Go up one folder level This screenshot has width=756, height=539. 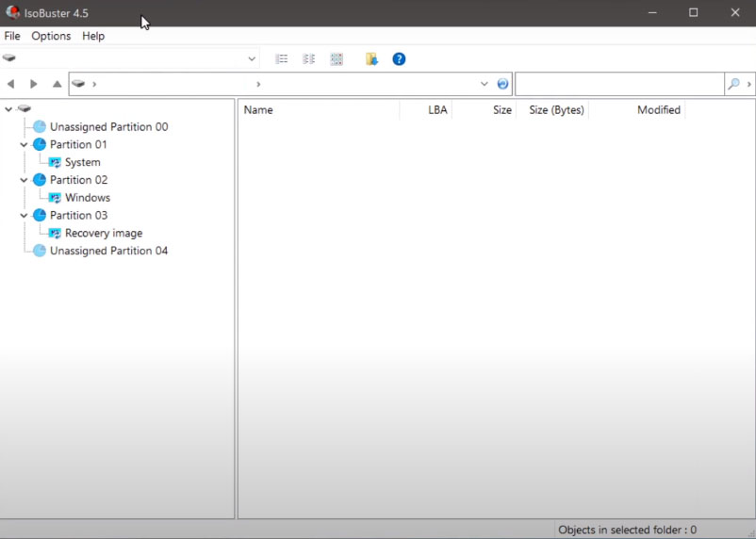[57, 84]
